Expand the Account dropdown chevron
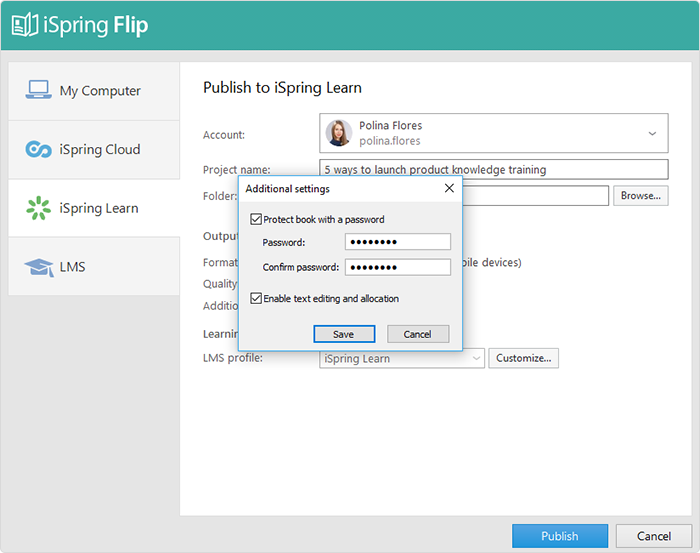The height and width of the screenshot is (553, 700). (x=652, y=133)
